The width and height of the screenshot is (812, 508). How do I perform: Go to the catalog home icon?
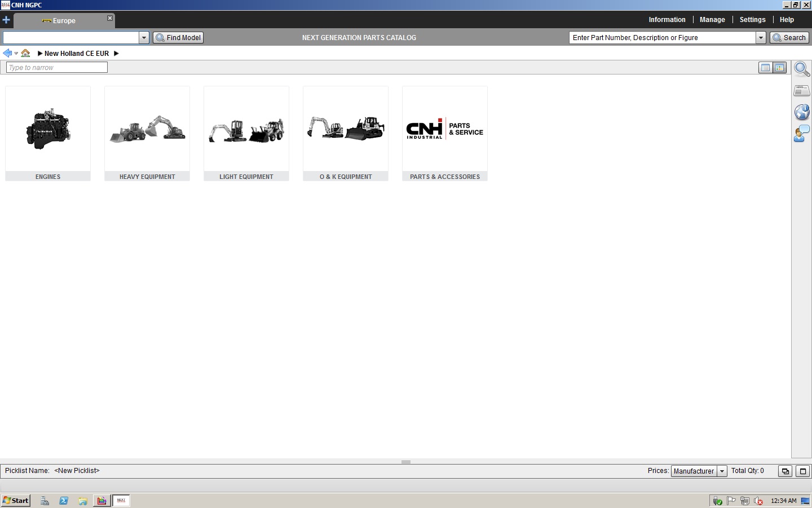(25, 53)
